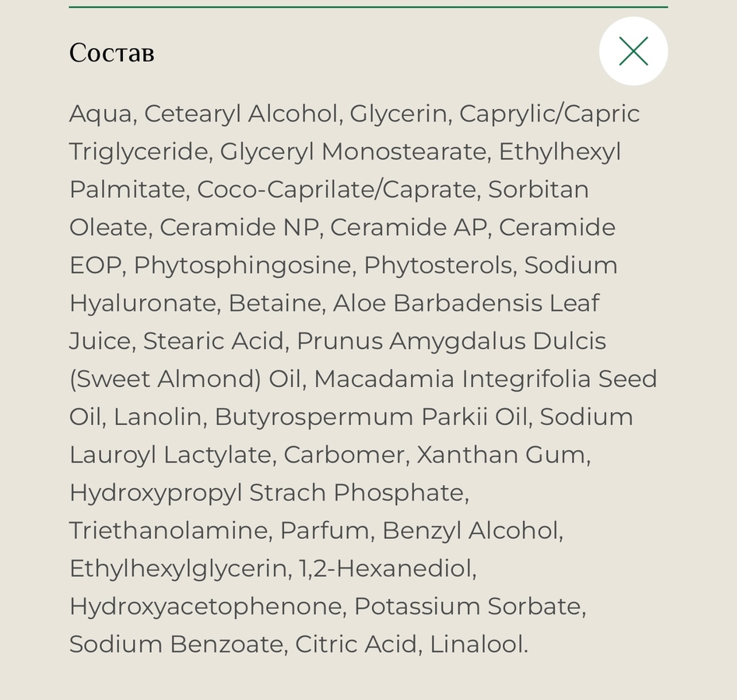
Task: Click the Carbomer ingredient text
Action: (x=343, y=455)
